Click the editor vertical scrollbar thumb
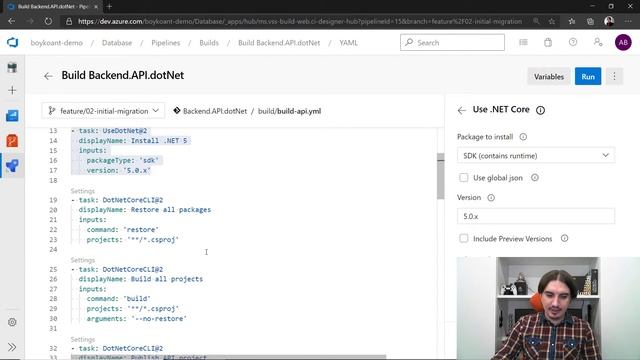 (440, 176)
